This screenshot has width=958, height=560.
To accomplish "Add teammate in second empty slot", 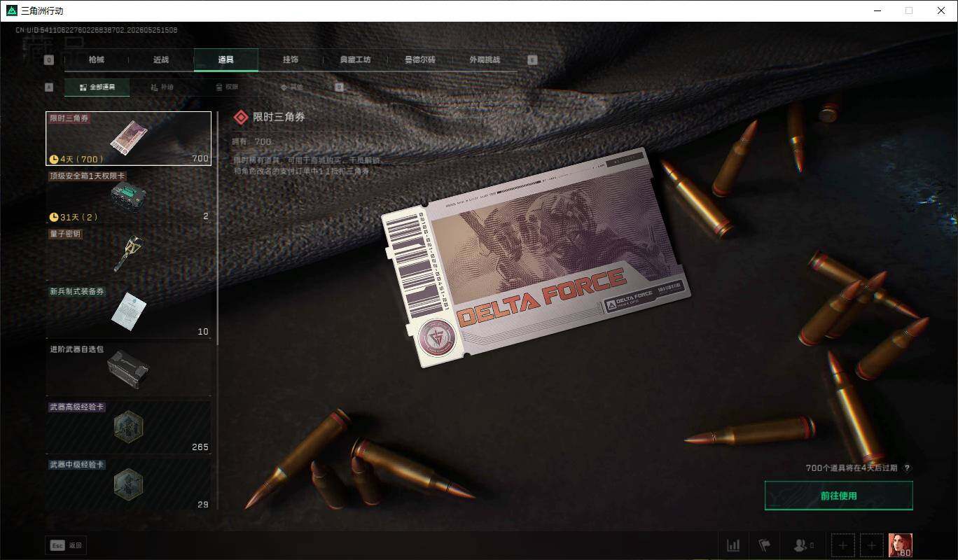I will (x=871, y=545).
